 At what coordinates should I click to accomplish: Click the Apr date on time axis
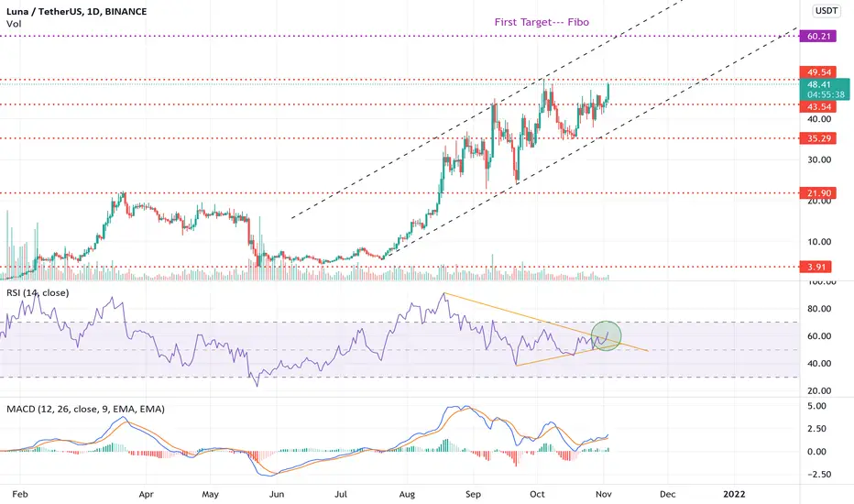pyautogui.click(x=146, y=494)
